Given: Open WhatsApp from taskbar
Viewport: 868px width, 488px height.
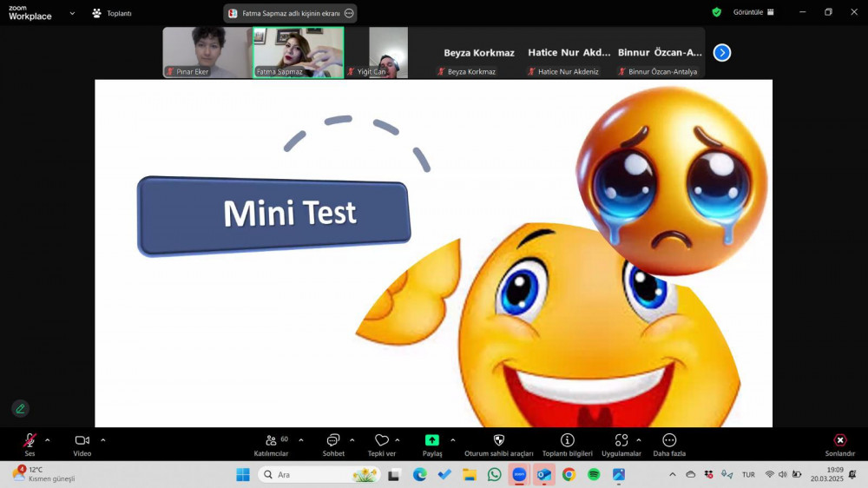Looking at the screenshot, I should (495, 475).
